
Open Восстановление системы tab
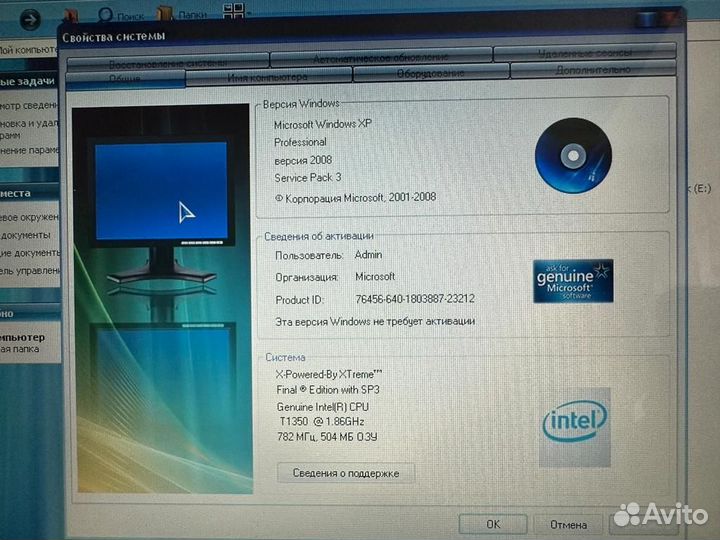pyautogui.click(x=168, y=62)
